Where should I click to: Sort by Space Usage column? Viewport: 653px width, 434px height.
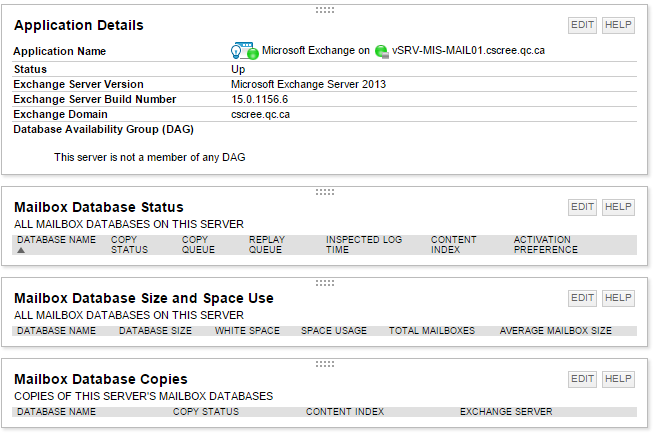[334, 331]
